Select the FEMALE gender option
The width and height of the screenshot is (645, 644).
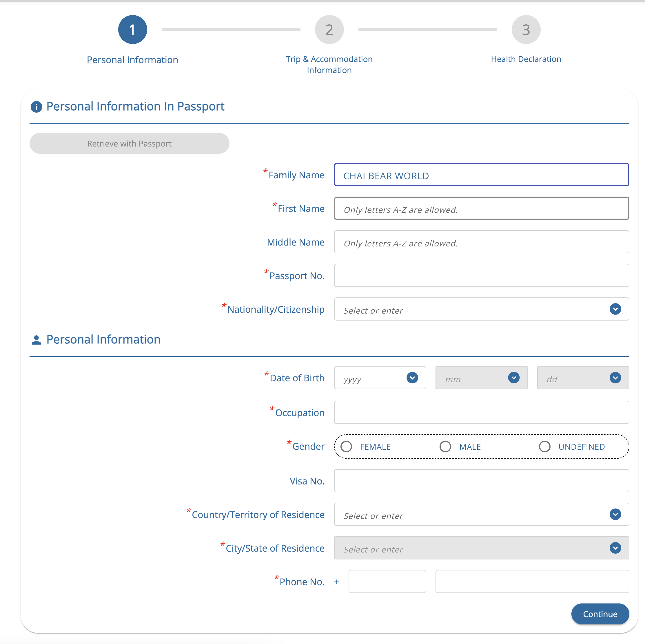[x=346, y=446]
